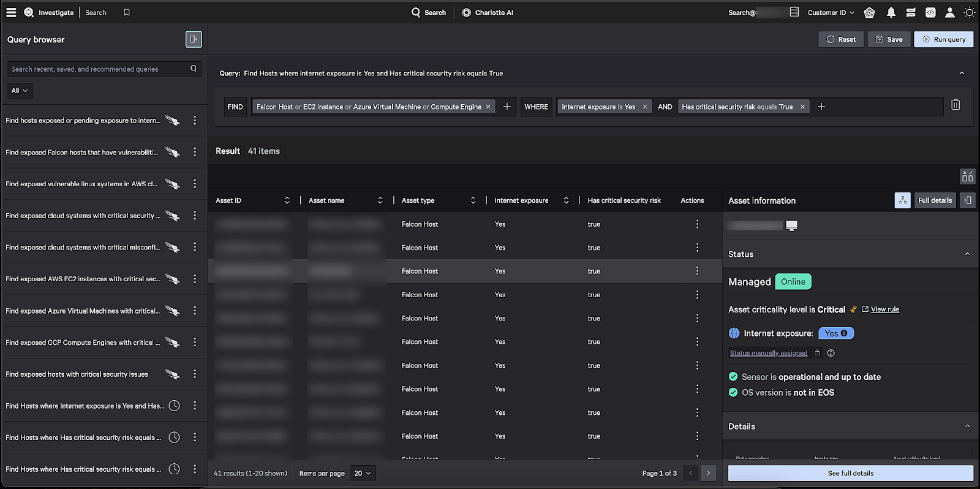Delete the query with trash icon
Screen dimensions: 980x489
click(956, 105)
